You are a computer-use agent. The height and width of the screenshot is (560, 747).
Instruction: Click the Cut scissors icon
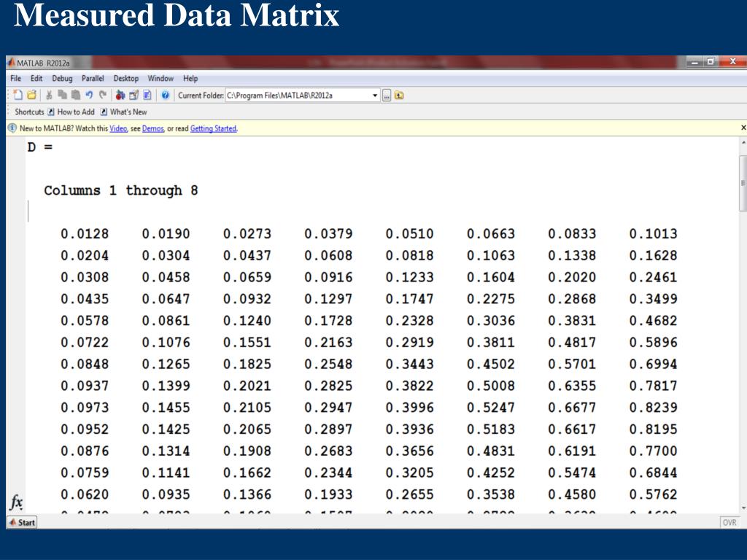(49, 96)
